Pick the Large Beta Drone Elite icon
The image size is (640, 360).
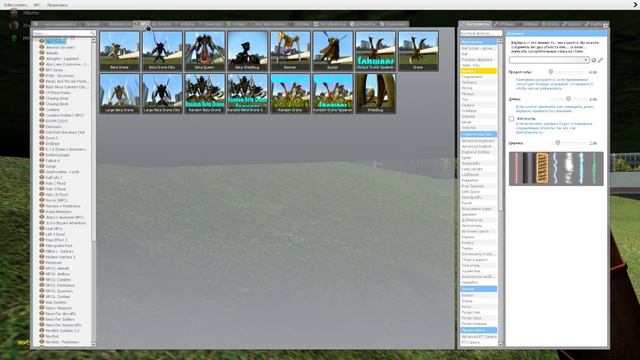pyautogui.click(x=162, y=93)
